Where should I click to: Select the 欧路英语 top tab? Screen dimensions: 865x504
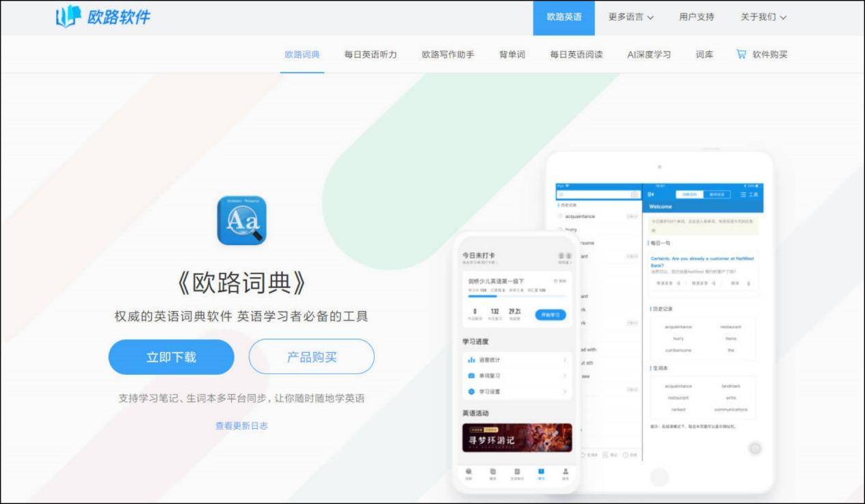tap(564, 17)
